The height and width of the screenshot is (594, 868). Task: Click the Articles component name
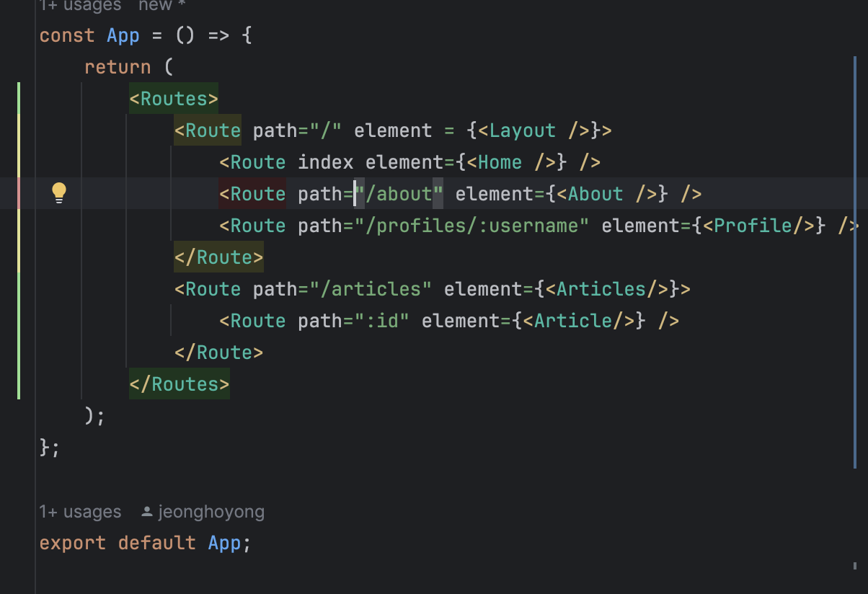601,289
